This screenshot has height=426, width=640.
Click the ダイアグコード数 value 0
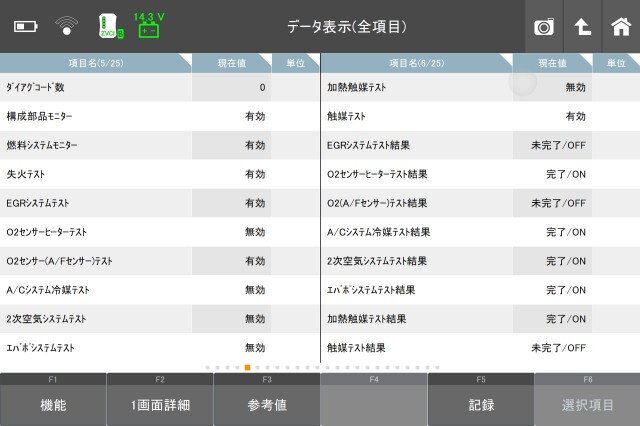point(262,87)
